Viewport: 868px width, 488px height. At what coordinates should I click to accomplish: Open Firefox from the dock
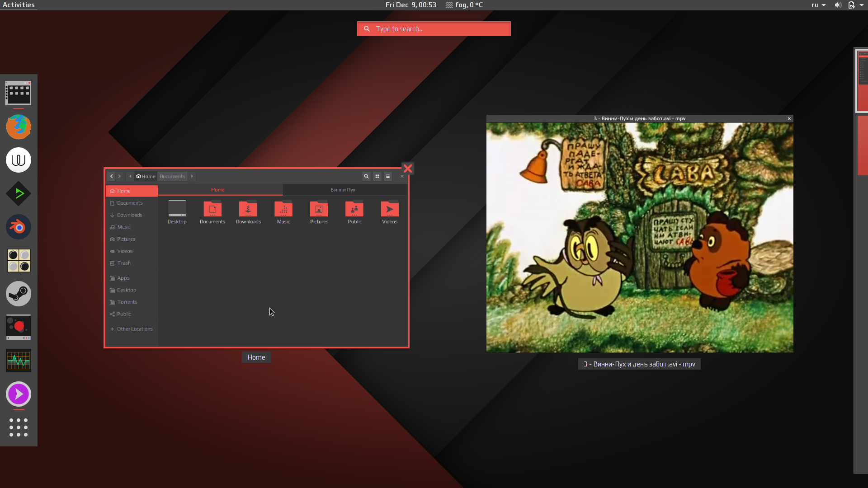(x=19, y=127)
